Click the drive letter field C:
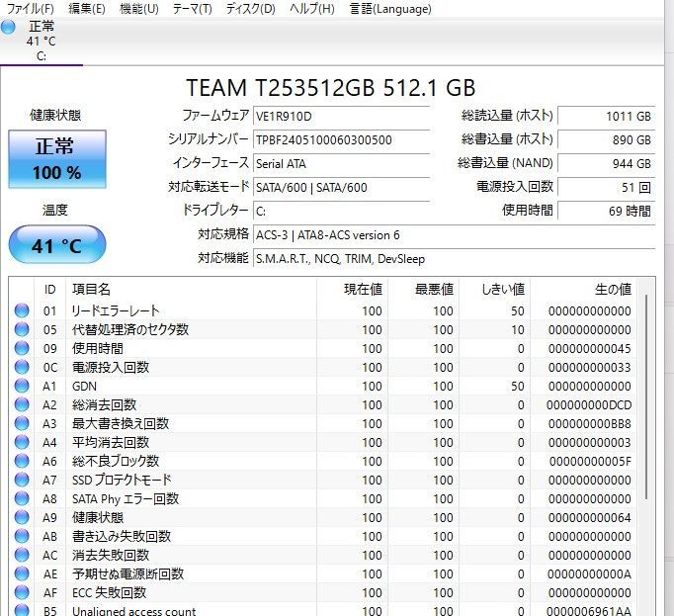The height and width of the screenshot is (616, 674). click(341, 211)
